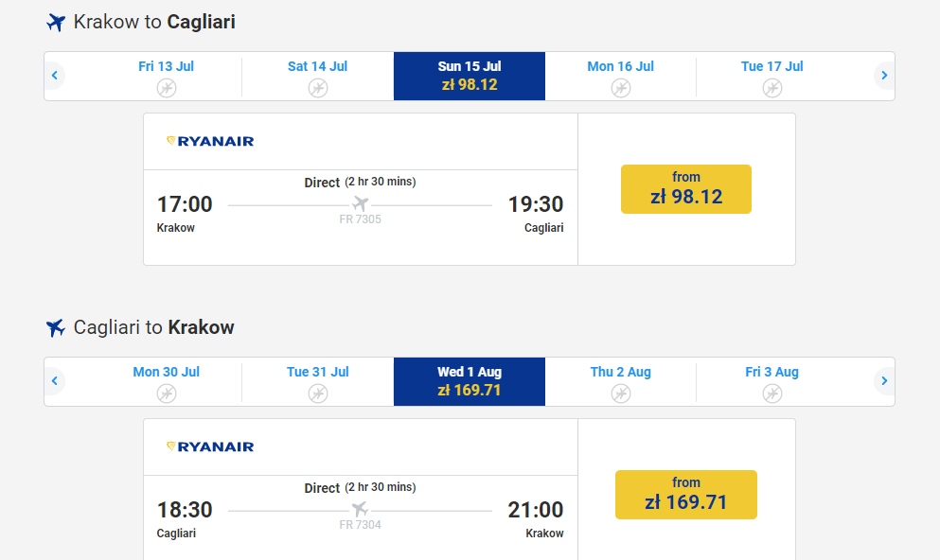The height and width of the screenshot is (560, 940).
Task: Click the no-flight icon under Mon 30 Jul
Action: pyautogui.click(x=167, y=394)
